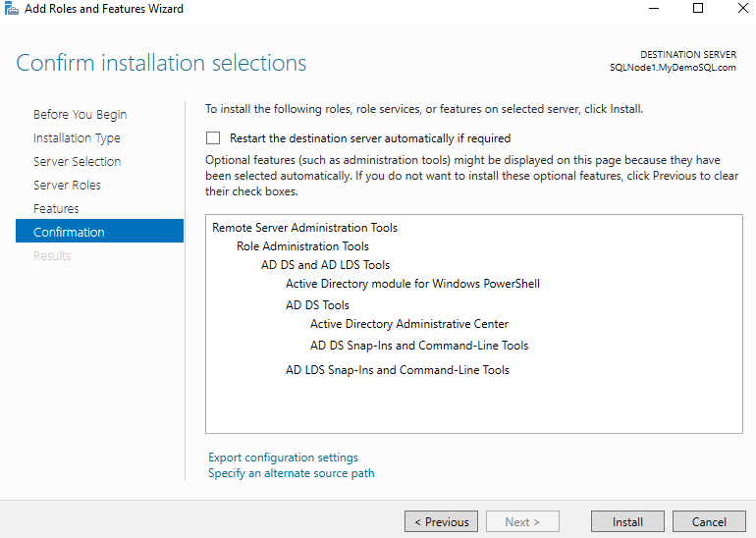
Task: Cancel the wizard with Cancel button
Action: point(708,522)
